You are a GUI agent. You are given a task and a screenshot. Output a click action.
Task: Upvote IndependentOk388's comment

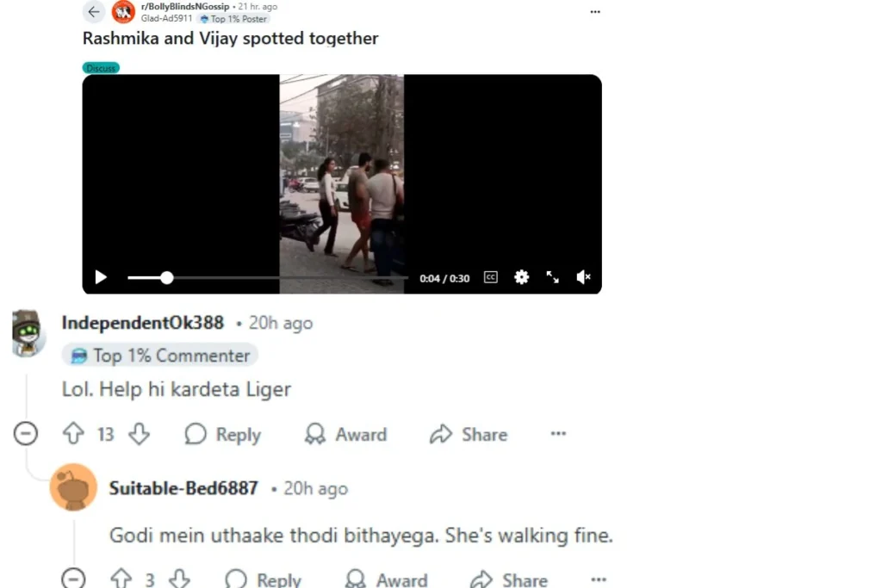74,434
